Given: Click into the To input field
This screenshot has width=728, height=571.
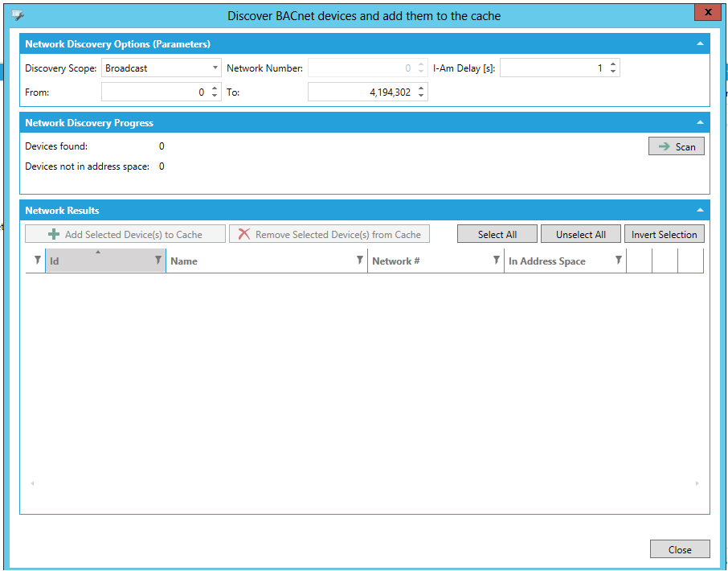Looking at the screenshot, I should 362,92.
